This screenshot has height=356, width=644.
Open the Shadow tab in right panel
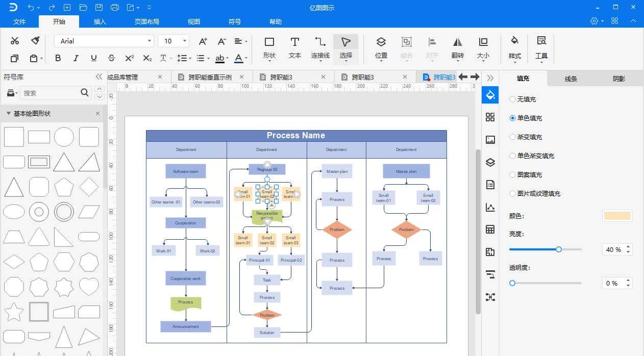[x=618, y=79]
